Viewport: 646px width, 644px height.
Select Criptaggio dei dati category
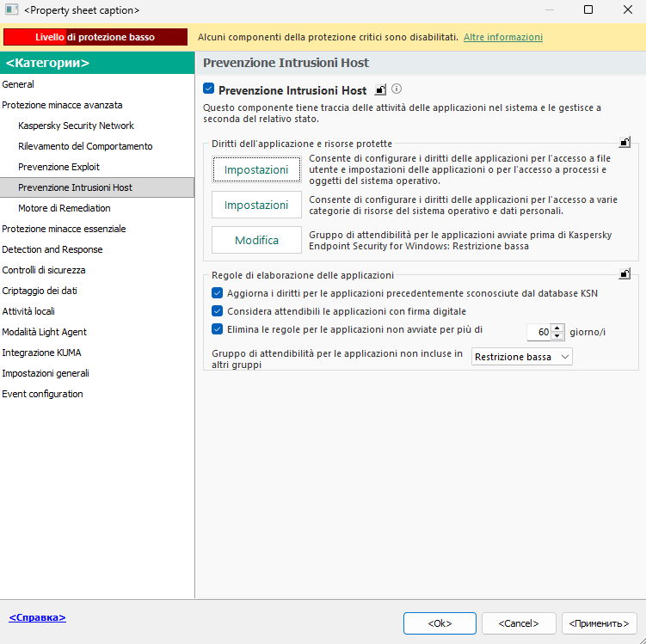[x=97, y=291]
